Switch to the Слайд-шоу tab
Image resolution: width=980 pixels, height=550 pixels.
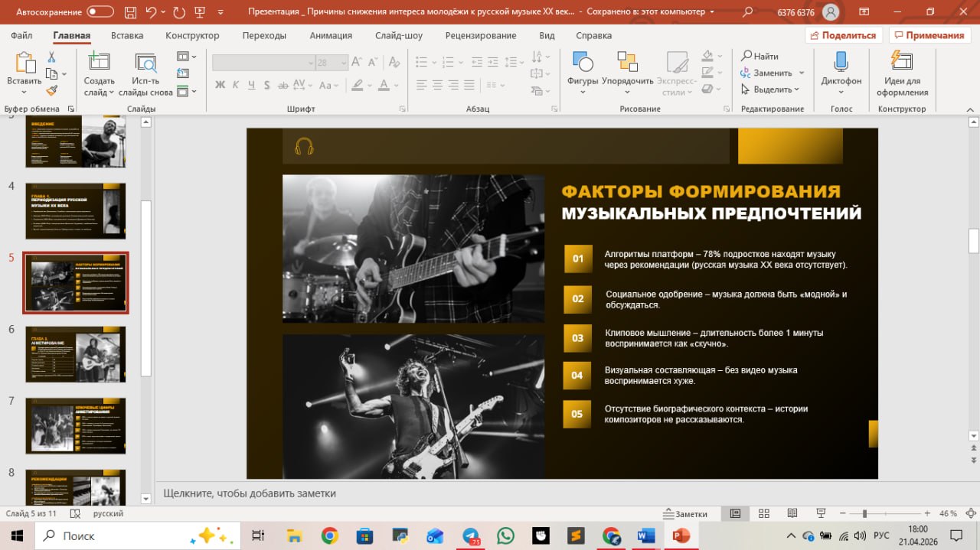click(399, 35)
